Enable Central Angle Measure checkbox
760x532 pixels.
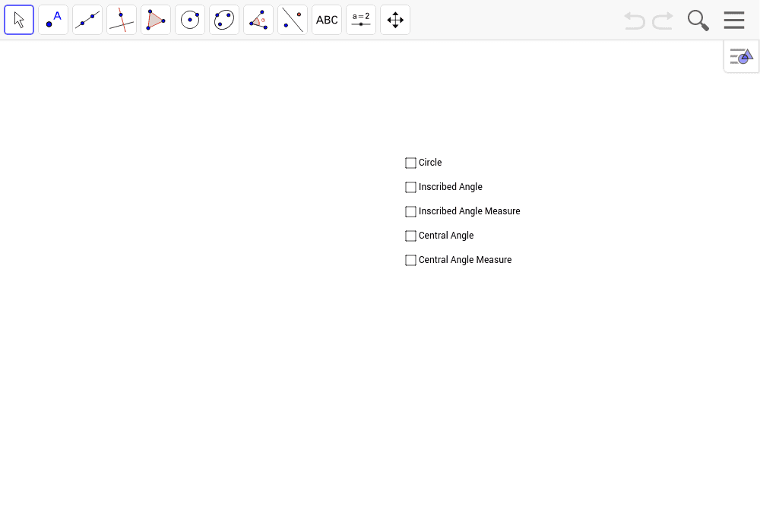pyautogui.click(x=410, y=260)
